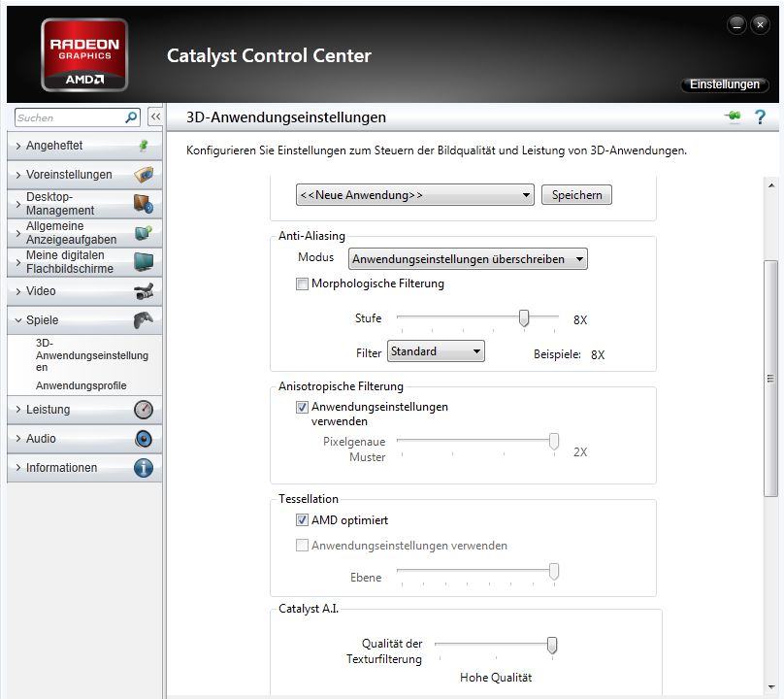784x699 pixels.
Task: Click the Hohe Qualität label
Action: tap(496, 678)
